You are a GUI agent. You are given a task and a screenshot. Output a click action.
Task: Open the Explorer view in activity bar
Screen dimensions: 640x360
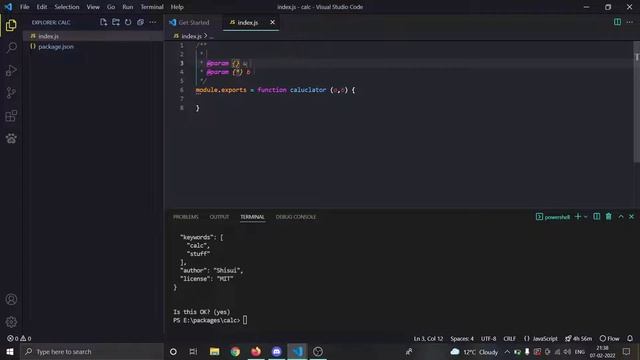(x=11, y=25)
